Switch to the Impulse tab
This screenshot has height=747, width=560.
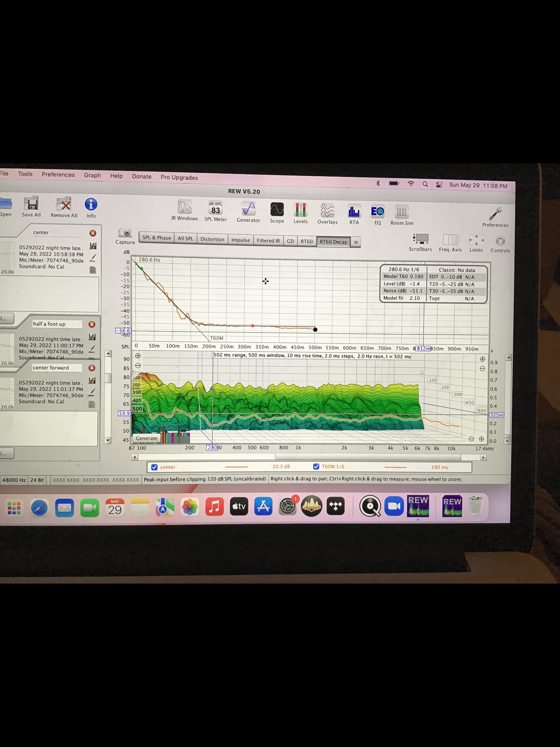241,240
